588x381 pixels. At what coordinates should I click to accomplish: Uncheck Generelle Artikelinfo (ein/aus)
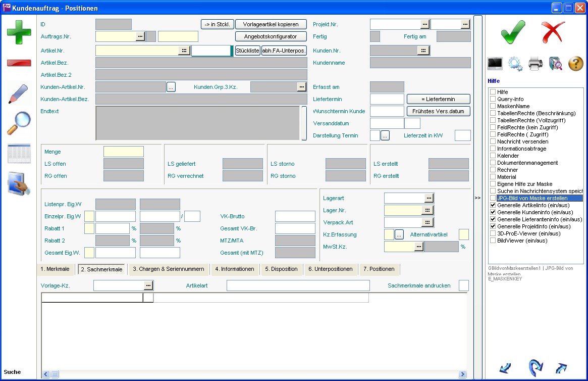coord(493,206)
